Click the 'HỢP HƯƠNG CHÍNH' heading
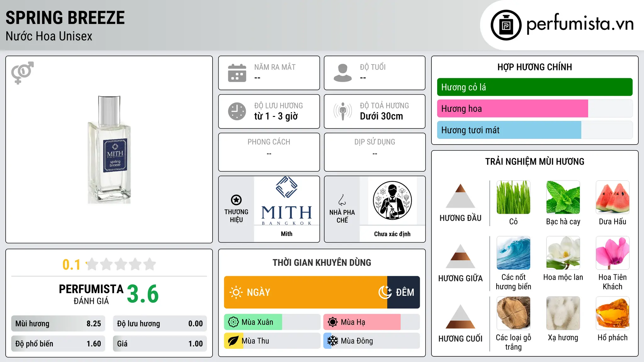This screenshot has height=362, width=644. click(x=535, y=67)
